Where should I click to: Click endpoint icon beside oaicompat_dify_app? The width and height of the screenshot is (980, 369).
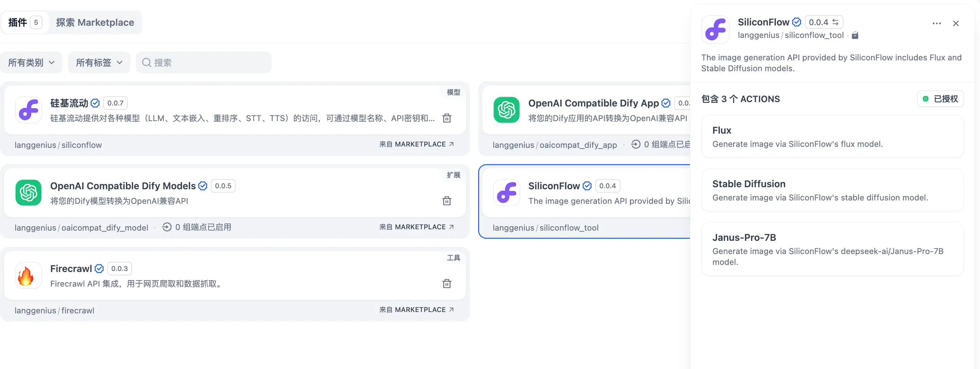636,144
